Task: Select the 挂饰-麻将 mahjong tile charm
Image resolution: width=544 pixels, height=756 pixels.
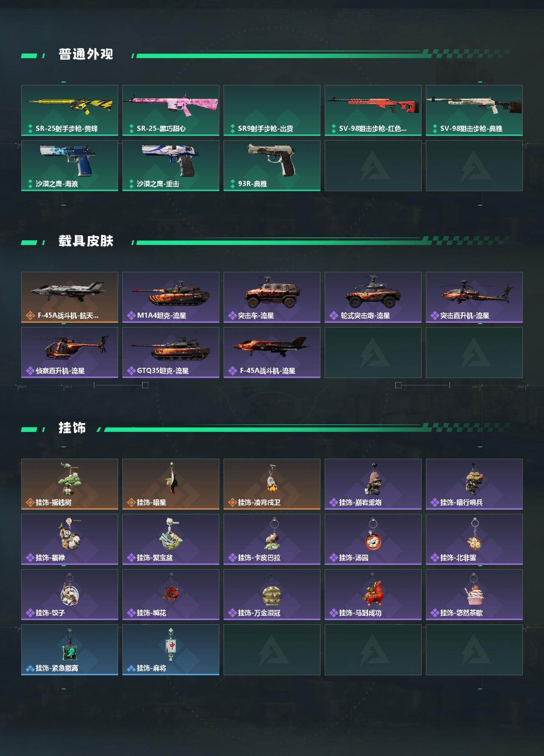Action: pyautogui.click(x=171, y=650)
